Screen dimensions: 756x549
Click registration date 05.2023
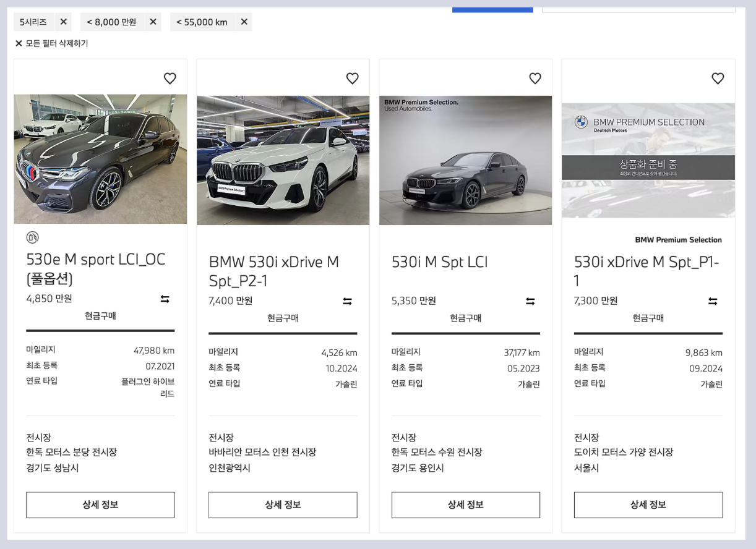523,368
